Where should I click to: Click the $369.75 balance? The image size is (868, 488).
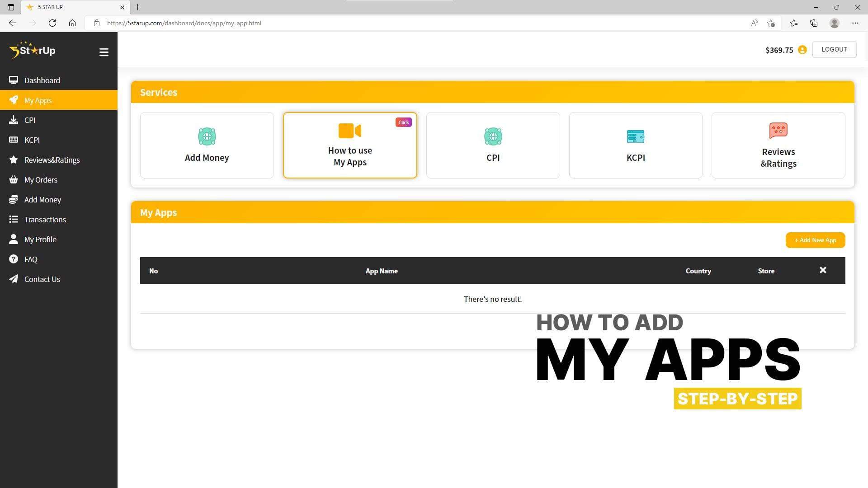point(779,50)
